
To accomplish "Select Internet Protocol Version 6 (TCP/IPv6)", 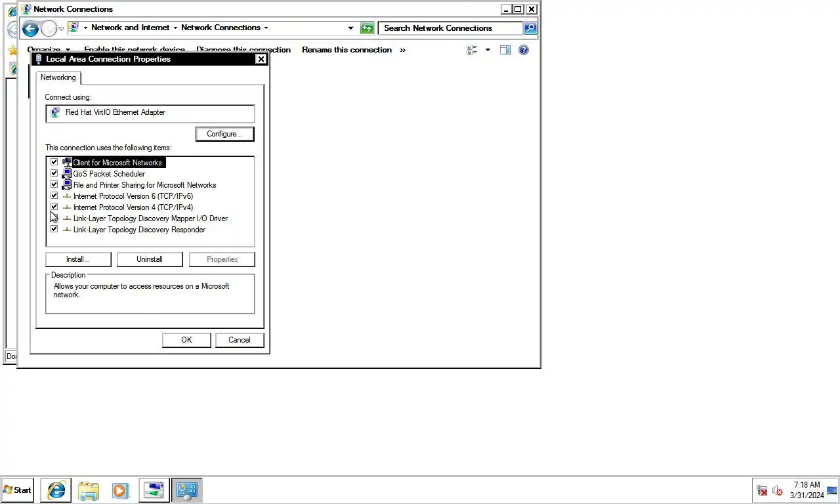I will click(133, 196).
